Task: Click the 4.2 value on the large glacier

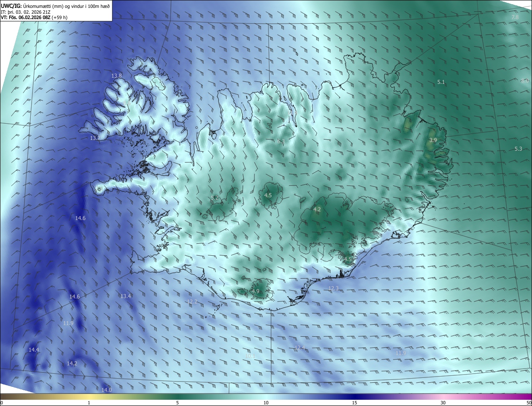Action: pos(317,210)
